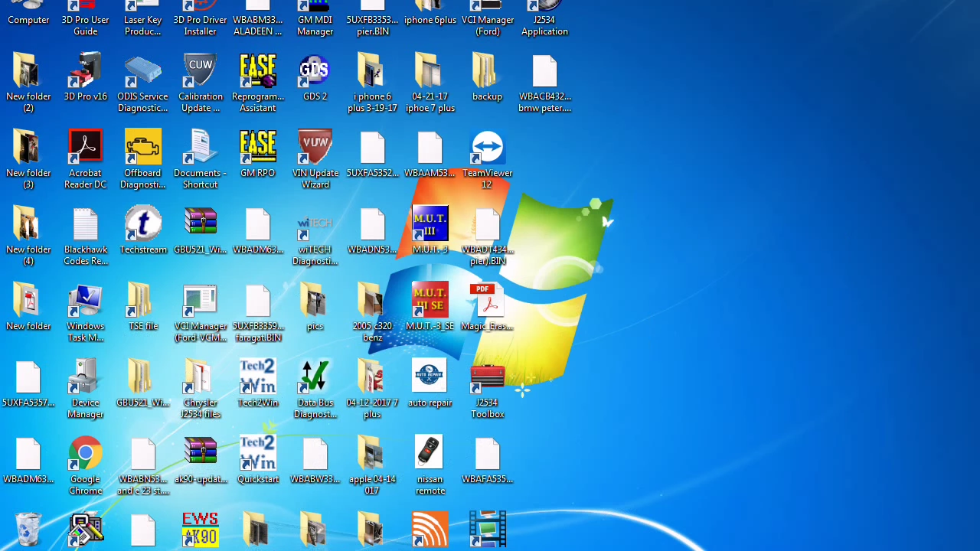Select 3D Pro Driver Installer label
The image size is (980, 551).
click(x=200, y=25)
